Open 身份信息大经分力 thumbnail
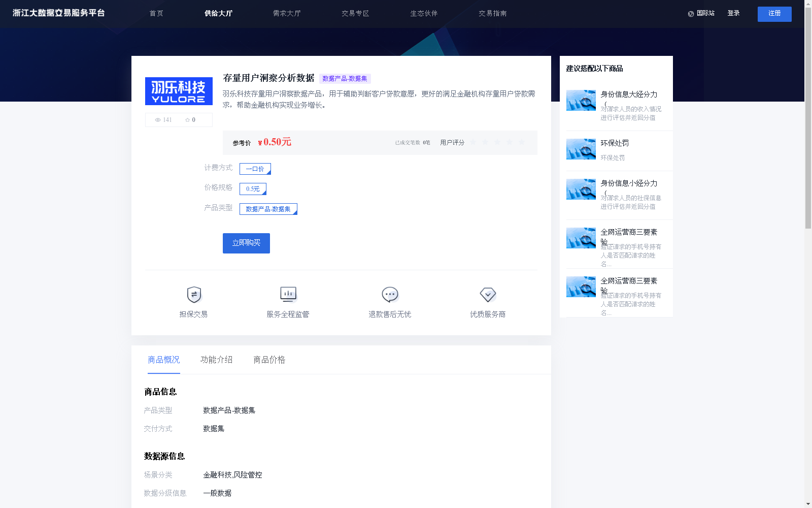 (581, 100)
